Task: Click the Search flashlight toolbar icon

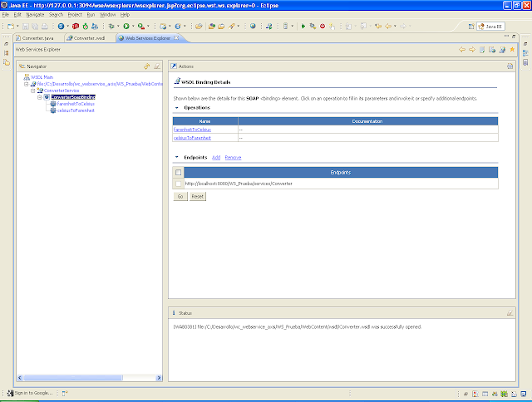Action: tap(231, 26)
